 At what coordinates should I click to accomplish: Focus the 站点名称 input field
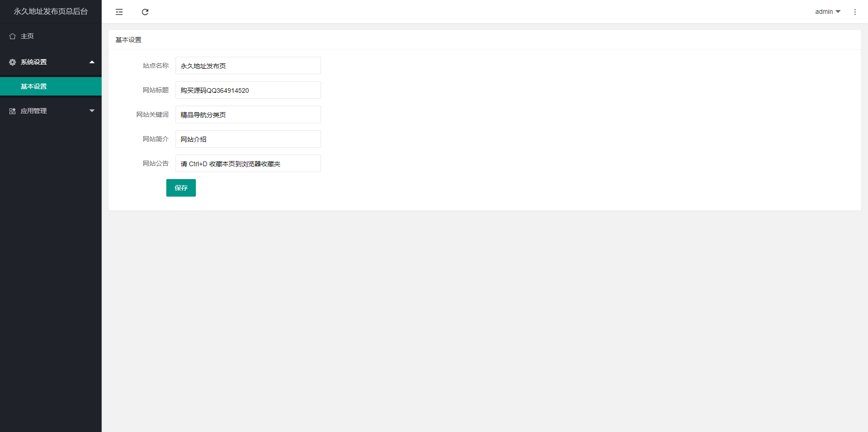pyautogui.click(x=248, y=66)
